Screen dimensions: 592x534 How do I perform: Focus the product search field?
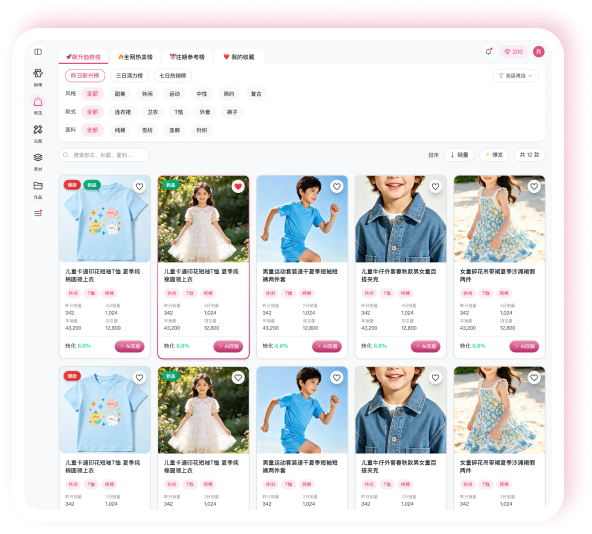(104, 155)
